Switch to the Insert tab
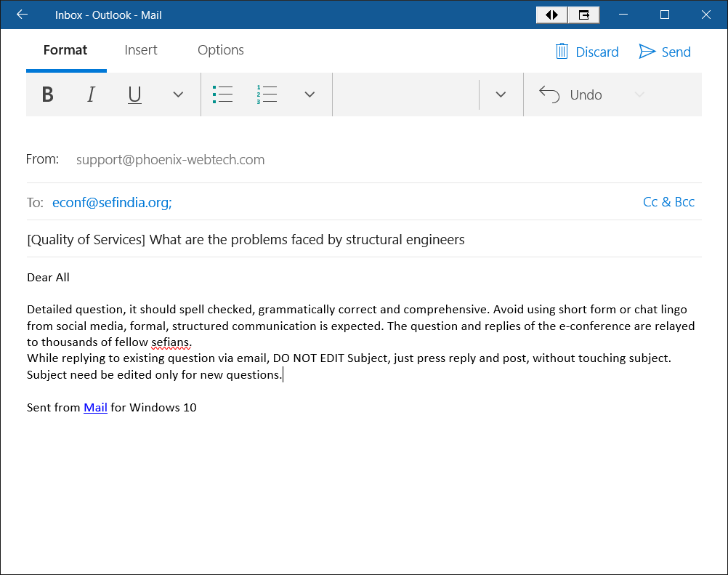This screenshot has width=728, height=575. click(x=141, y=50)
